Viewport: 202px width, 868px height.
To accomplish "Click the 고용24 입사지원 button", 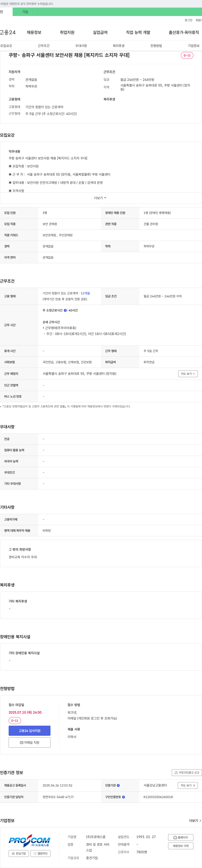I will click(x=29, y=730).
